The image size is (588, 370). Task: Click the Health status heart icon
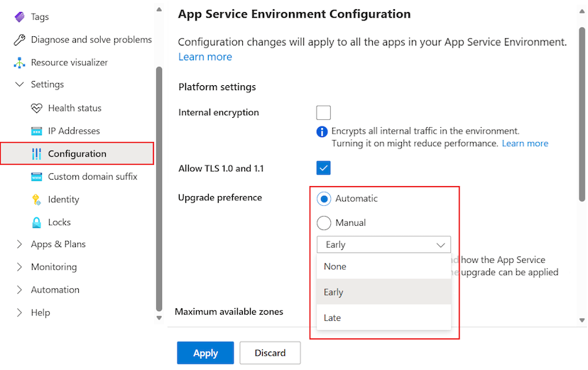pos(36,109)
